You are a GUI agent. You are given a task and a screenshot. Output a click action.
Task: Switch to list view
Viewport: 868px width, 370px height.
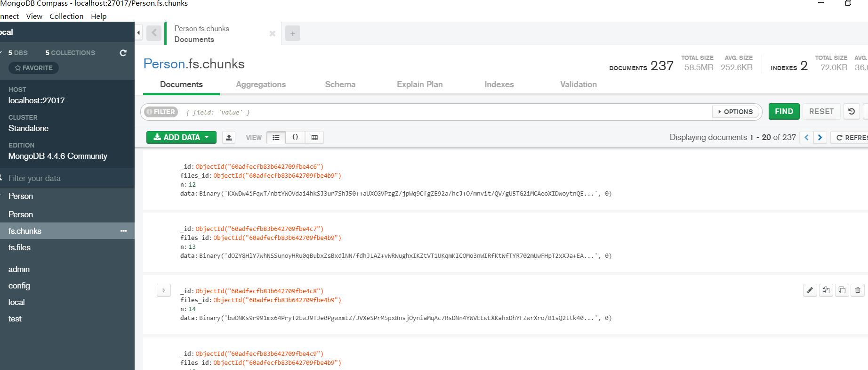tap(276, 137)
